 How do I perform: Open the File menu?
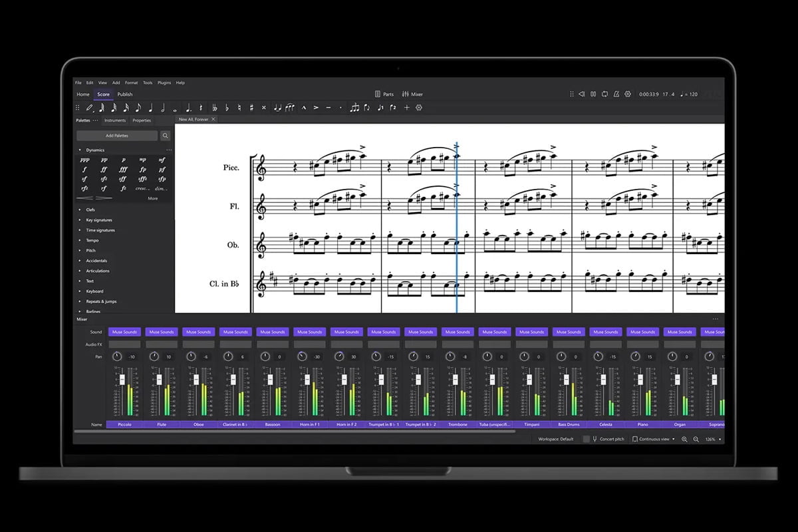click(78, 83)
